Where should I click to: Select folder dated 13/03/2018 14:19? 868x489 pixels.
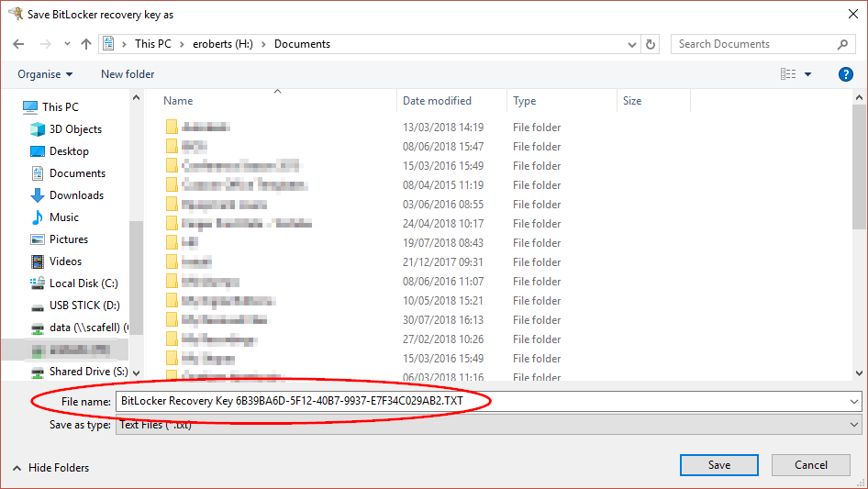point(362,128)
